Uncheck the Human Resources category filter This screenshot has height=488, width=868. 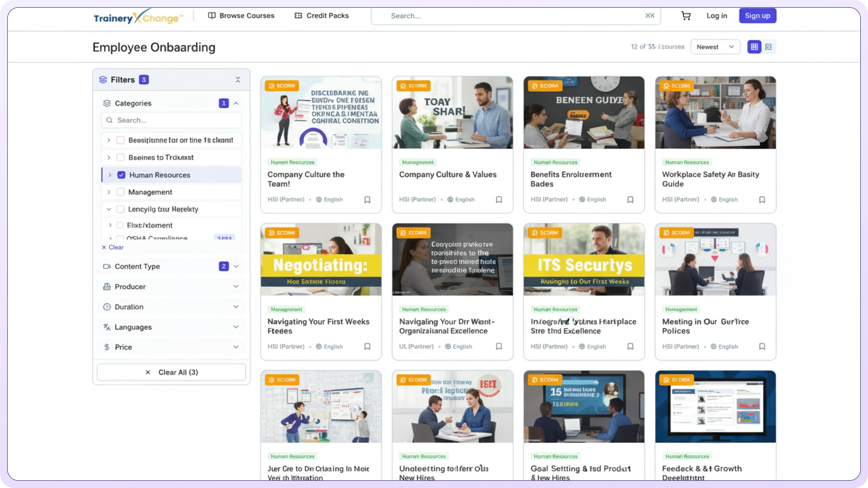121,175
